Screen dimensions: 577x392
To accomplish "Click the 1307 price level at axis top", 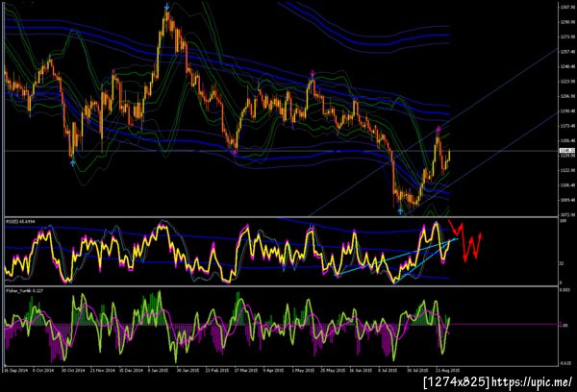I will click(567, 7).
